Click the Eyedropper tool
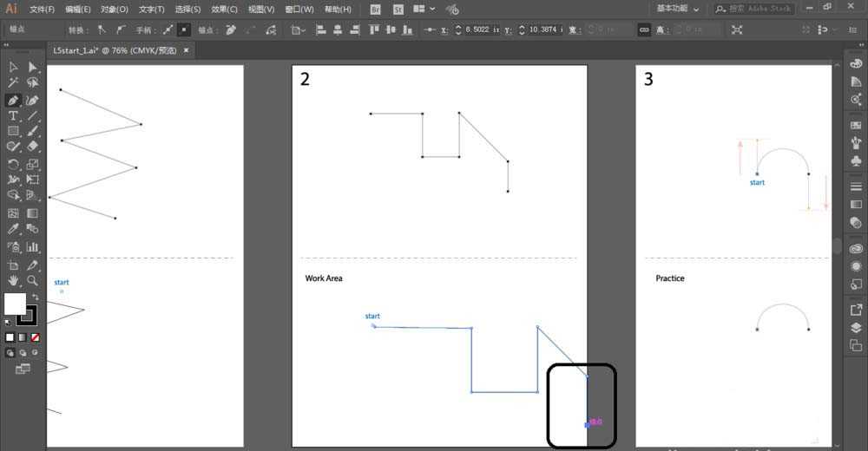Viewport: 868px width, 451px height. point(13,230)
